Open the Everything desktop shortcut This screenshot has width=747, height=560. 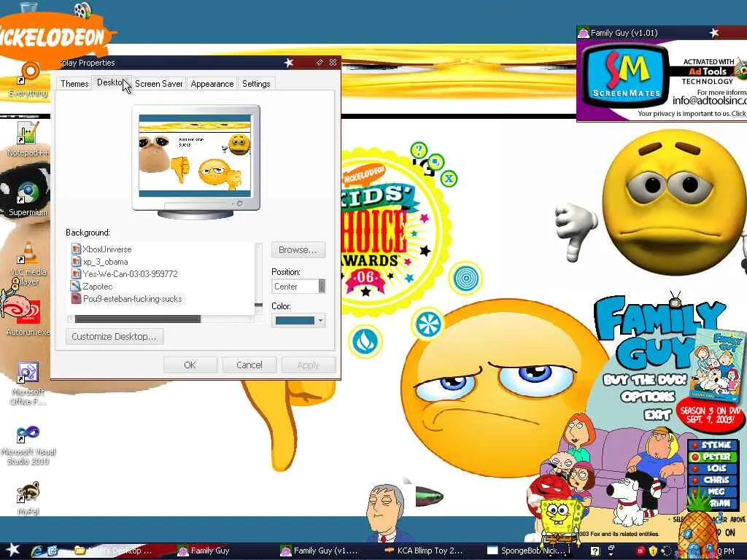pos(28,80)
